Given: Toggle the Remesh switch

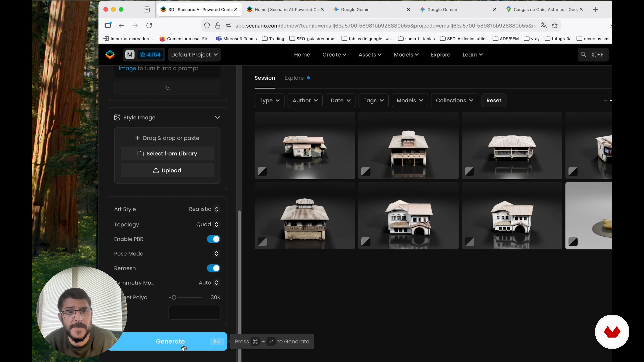Looking at the screenshot, I should [x=213, y=268].
